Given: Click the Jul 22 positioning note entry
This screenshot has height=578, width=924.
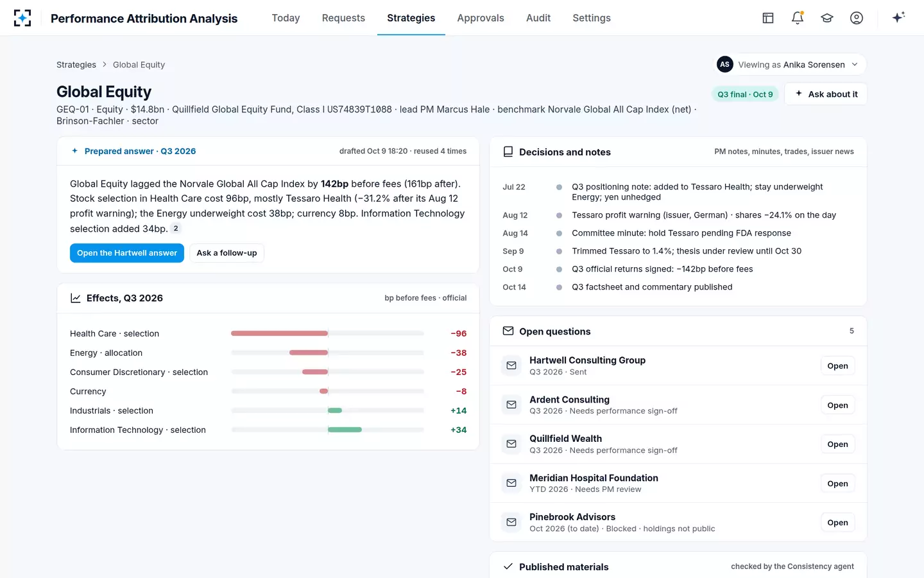Looking at the screenshot, I should [x=678, y=192].
